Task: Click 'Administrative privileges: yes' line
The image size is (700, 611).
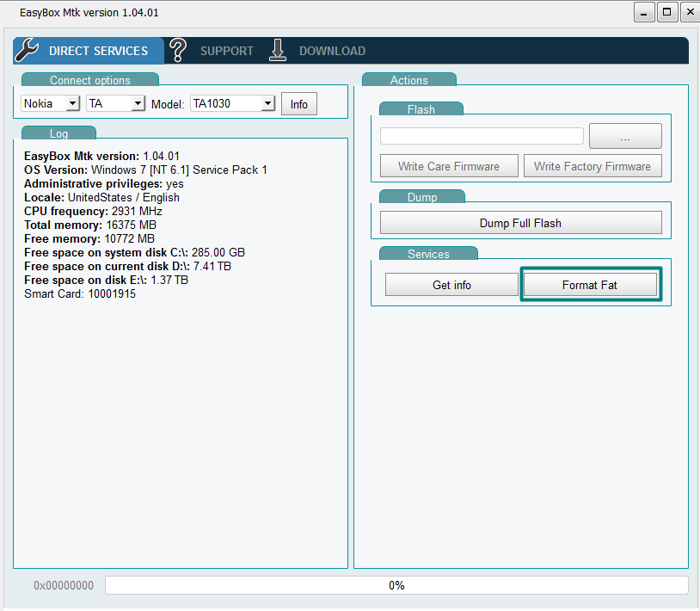Action: (103, 184)
